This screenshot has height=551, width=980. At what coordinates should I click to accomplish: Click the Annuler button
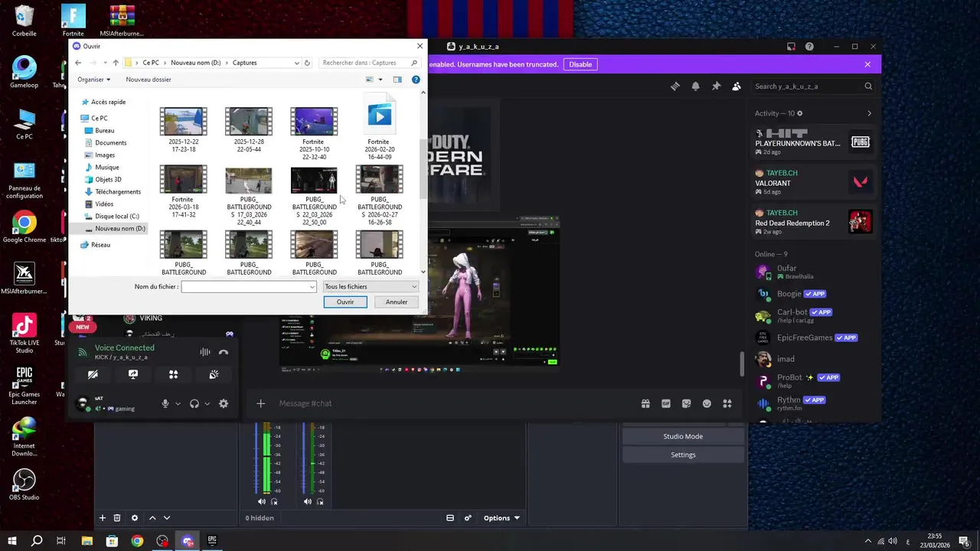(397, 302)
